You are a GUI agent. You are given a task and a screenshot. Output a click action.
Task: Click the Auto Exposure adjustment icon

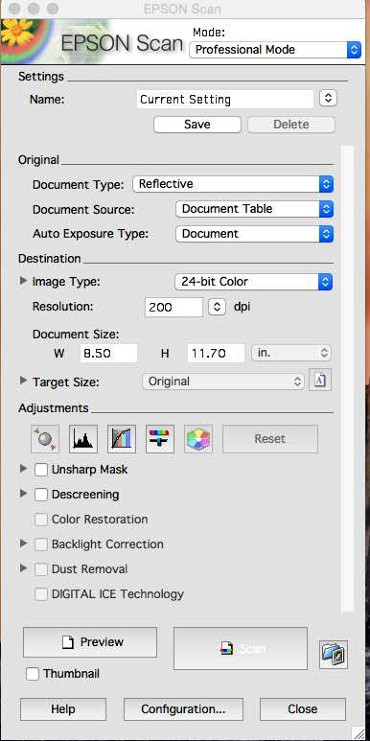tap(45, 438)
